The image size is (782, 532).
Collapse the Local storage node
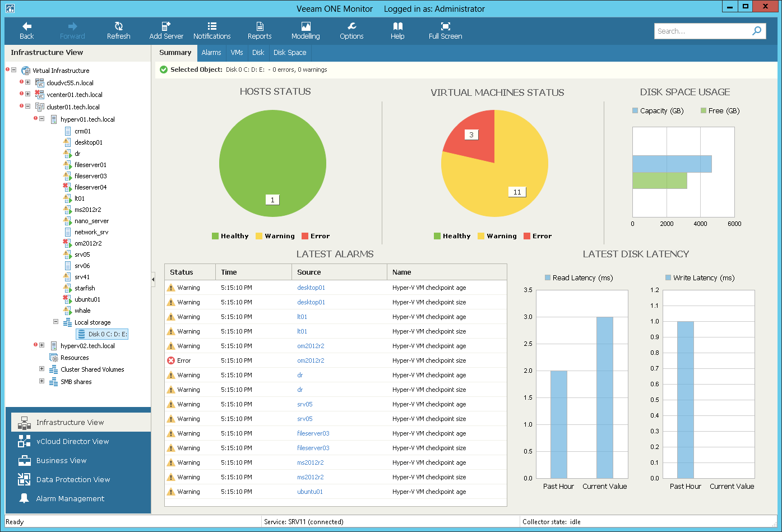[55, 322]
